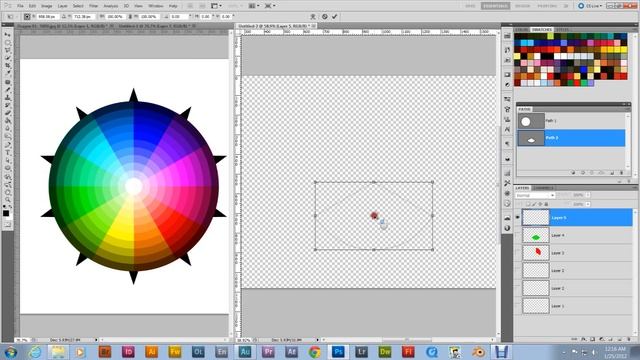The width and height of the screenshot is (640, 360).
Task: Click the reference point location icon
Action: click(x=27, y=17)
